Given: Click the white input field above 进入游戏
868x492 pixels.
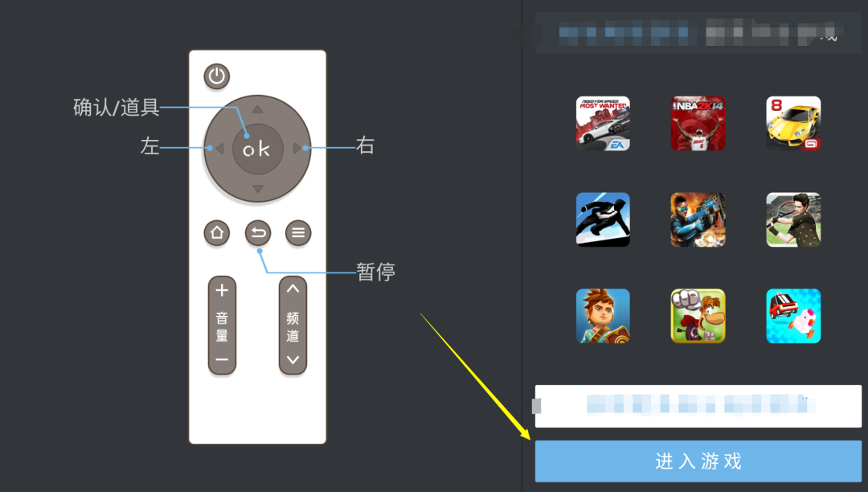Looking at the screenshot, I should pos(698,406).
